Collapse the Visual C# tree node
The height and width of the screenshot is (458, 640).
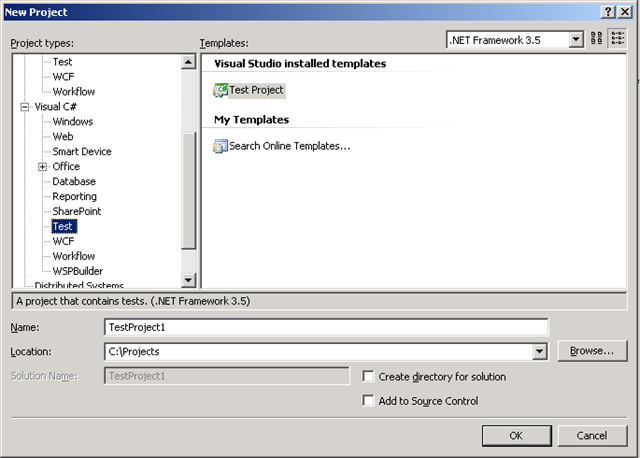click(25, 107)
